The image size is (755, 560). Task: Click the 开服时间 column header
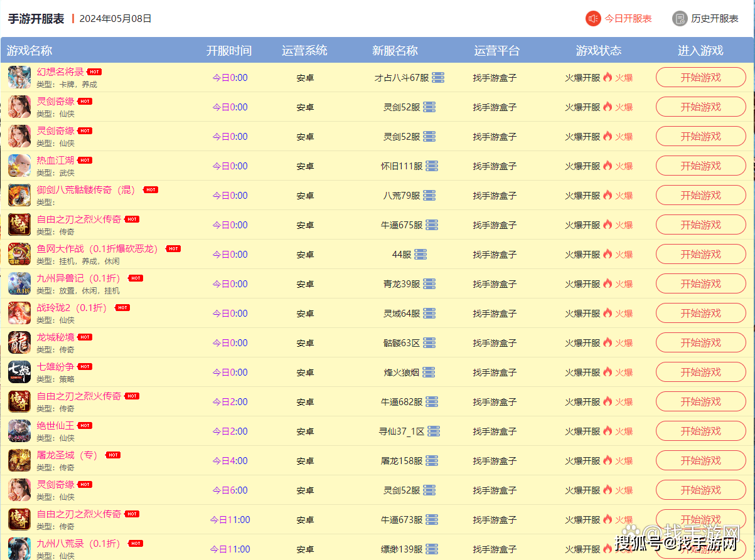coord(229,51)
